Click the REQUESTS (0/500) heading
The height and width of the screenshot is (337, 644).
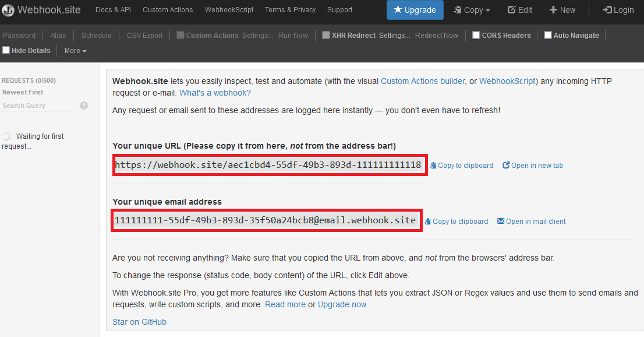pos(29,80)
